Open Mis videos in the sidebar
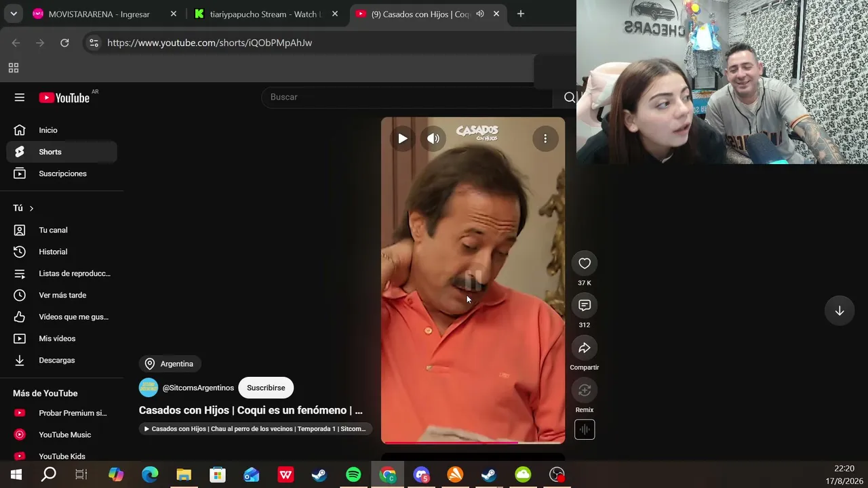This screenshot has height=488, width=868. click(62, 339)
